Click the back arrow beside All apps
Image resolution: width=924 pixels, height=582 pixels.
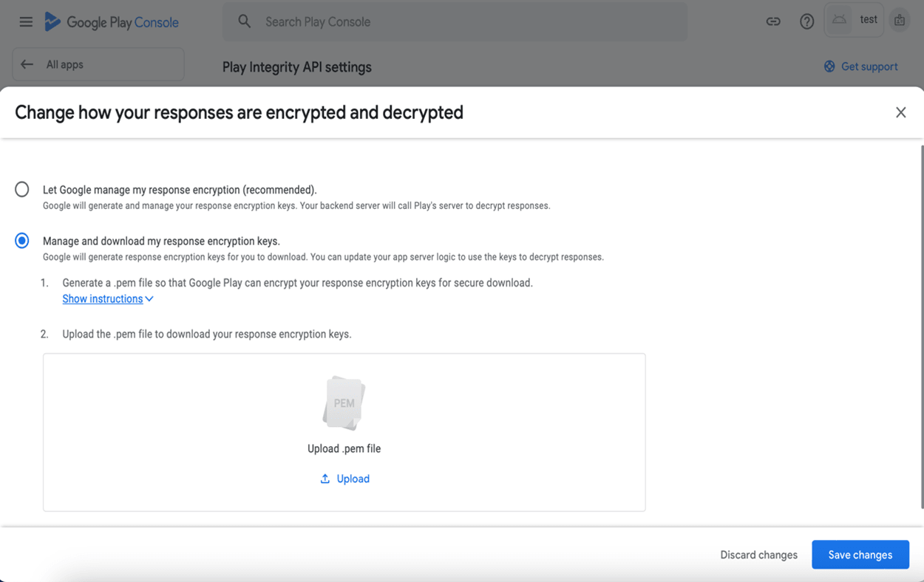(x=27, y=64)
